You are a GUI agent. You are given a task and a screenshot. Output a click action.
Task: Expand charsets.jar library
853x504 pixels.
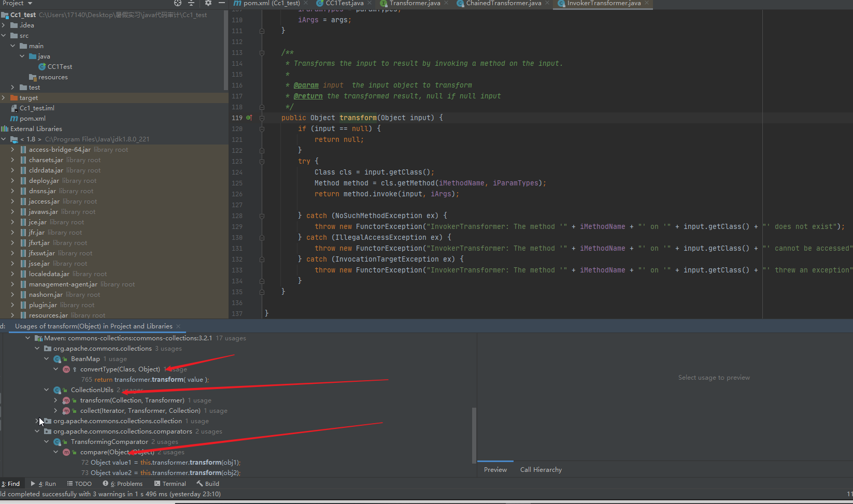[x=13, y=160]
